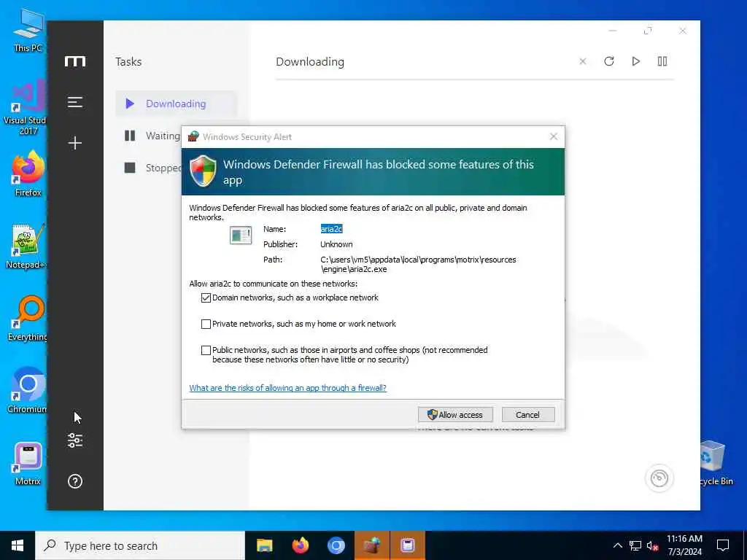Open network status tray icon

pos(635,545)
